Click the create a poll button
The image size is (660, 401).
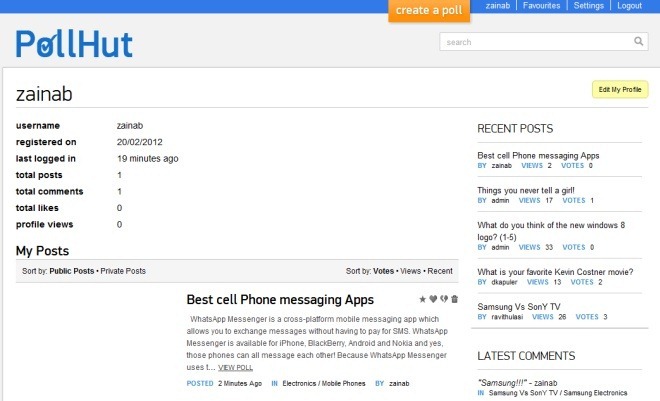click(x=429, y=10)
